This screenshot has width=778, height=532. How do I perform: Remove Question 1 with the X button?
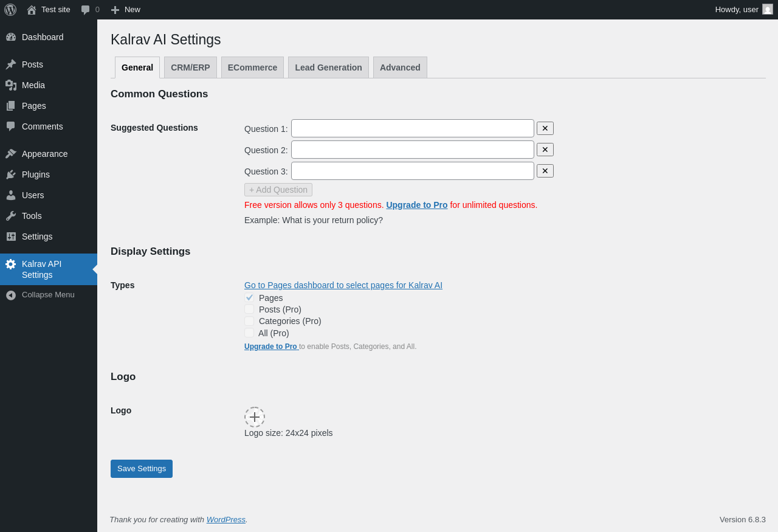coord(545,128)
